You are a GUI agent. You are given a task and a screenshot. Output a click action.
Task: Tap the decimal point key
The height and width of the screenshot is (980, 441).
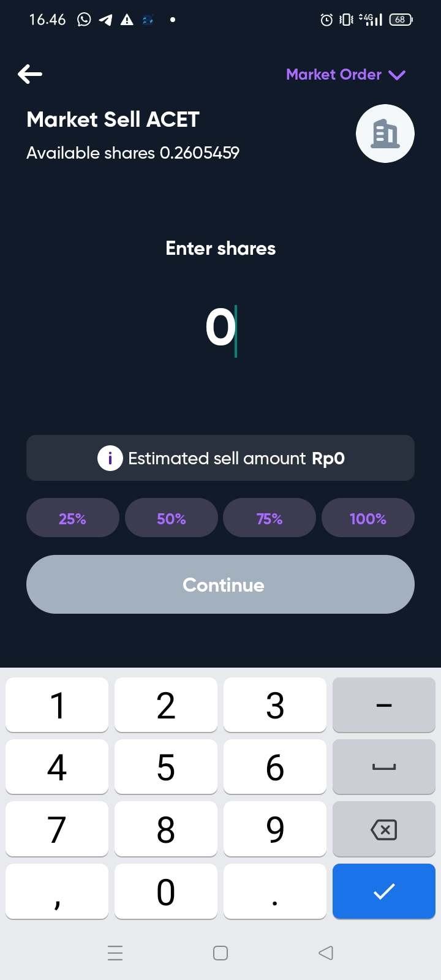pos(275,891)
